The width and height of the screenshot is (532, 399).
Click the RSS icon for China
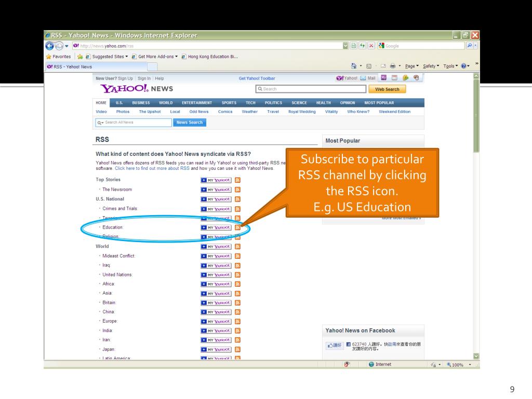tap(237, 312)
